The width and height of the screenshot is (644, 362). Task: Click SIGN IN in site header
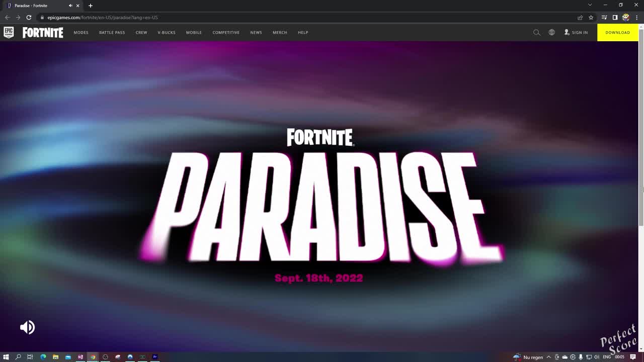pos(576,32)
